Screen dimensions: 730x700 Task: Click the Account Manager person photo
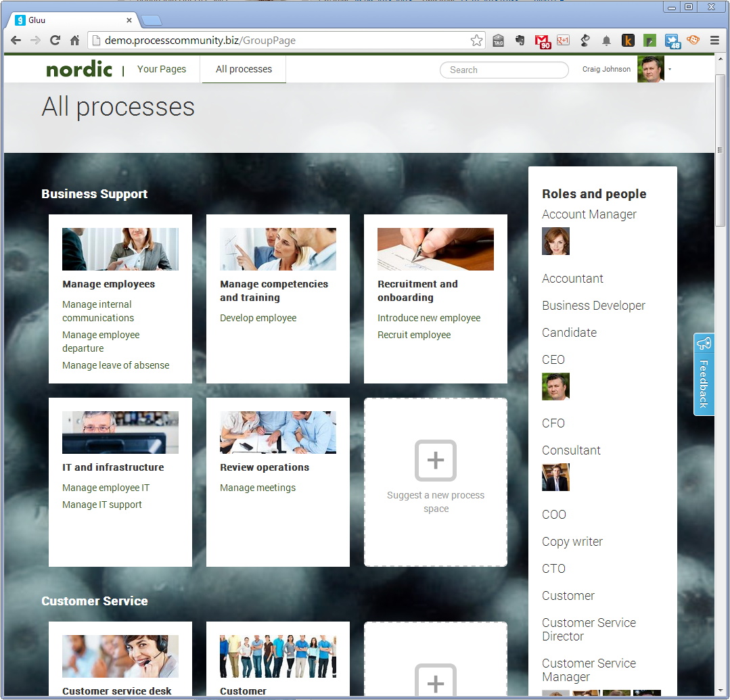coord(555,241)
